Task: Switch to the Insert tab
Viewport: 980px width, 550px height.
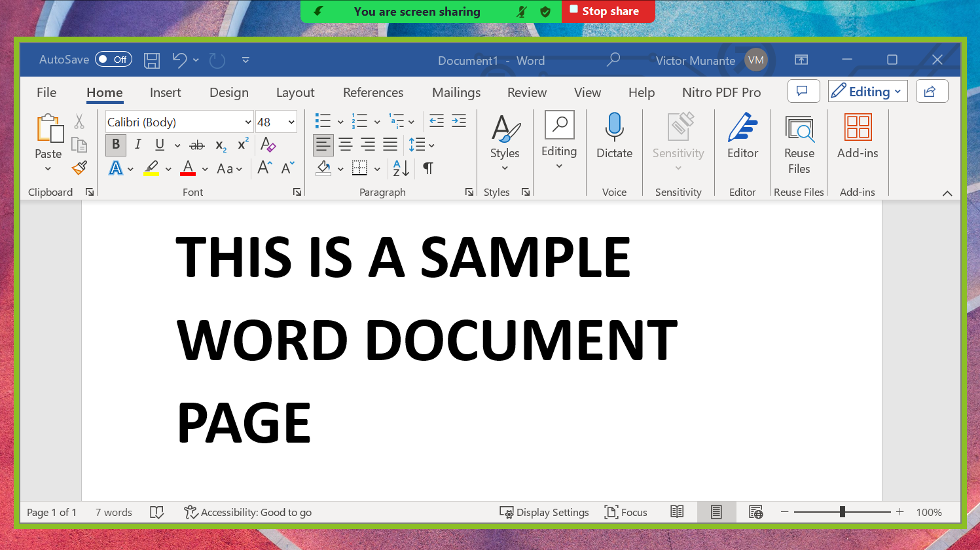Action: pyautogui.click(x=165, y=92)
